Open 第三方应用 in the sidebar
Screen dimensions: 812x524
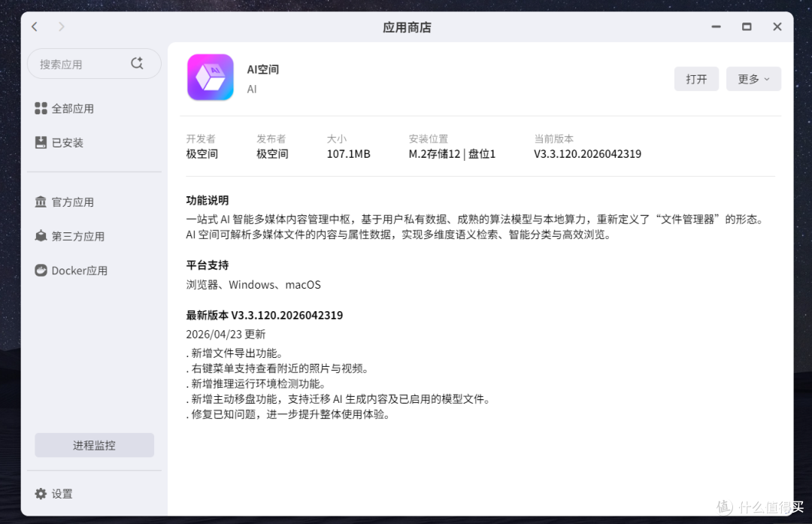[70, 236]
